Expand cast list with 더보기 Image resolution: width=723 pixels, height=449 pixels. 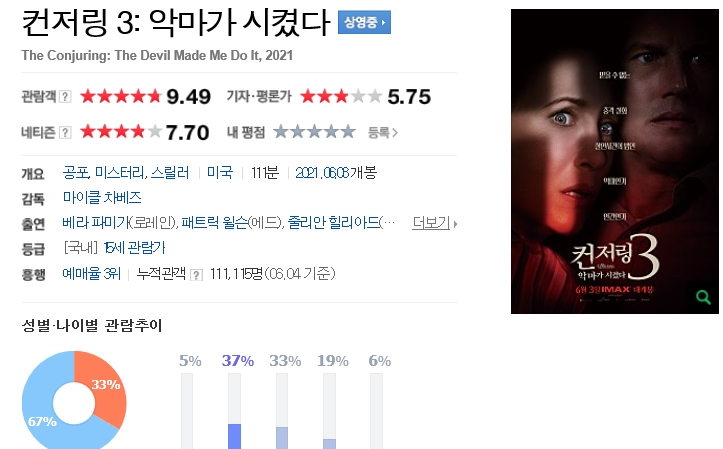coord(434,223)
